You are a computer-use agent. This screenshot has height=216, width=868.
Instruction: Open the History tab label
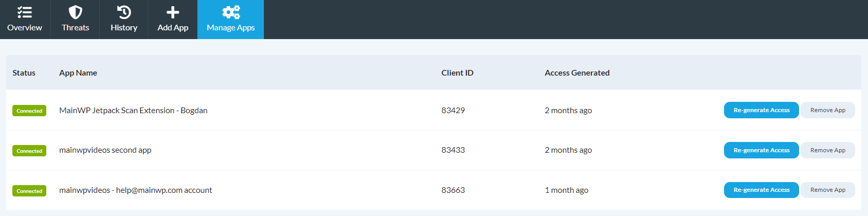124,28
